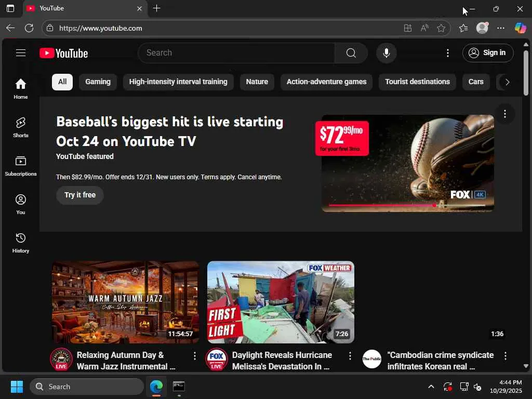Open History in the sidebar

point(21,243)
